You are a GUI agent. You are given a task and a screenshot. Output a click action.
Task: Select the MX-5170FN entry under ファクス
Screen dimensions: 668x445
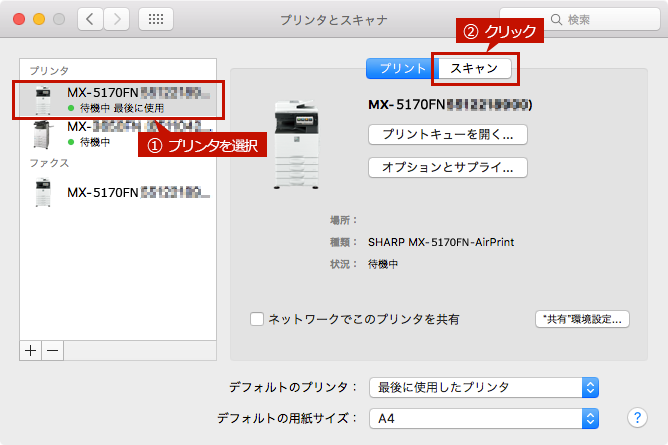point(118,192)
